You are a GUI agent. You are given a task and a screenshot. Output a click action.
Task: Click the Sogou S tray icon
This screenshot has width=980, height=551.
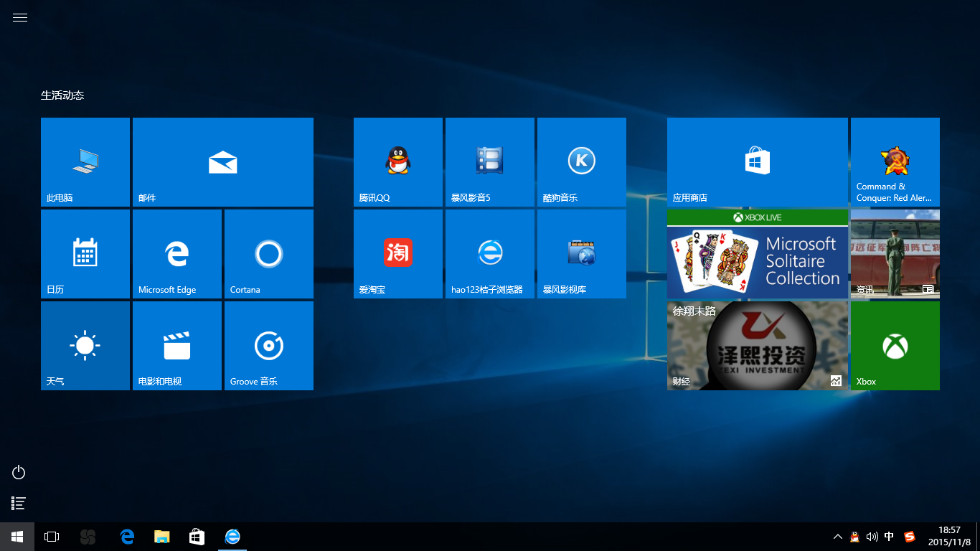[x=910, y=537]
